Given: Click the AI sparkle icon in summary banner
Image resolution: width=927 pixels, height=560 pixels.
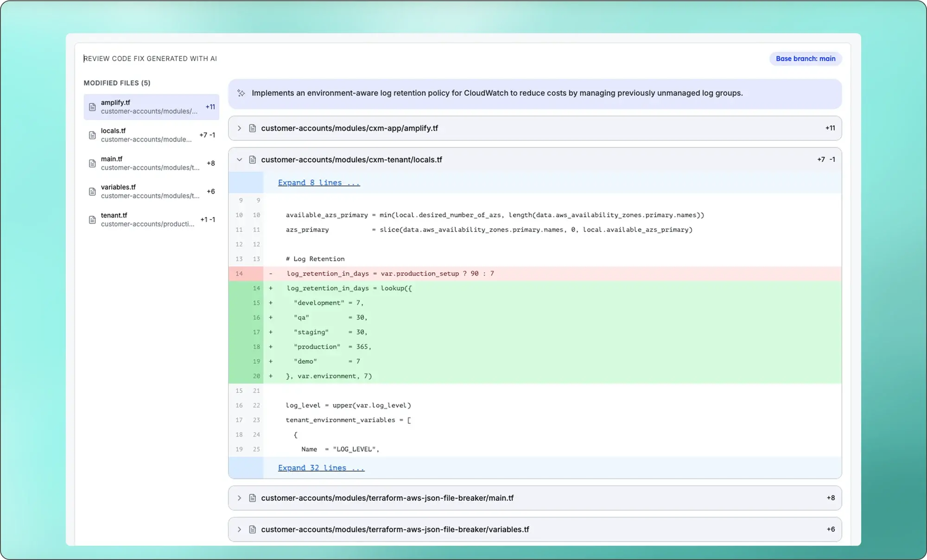Looking at the screenshot, I should click(x=241, y=93).
